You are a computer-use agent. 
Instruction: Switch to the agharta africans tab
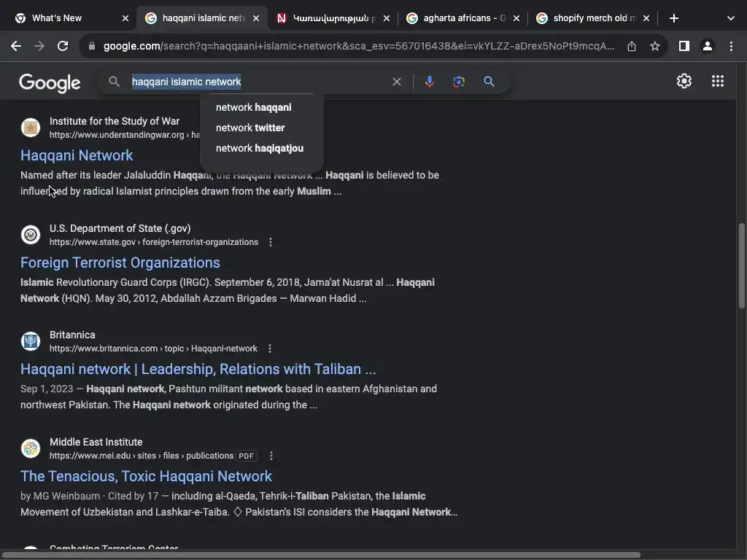(463, 18)
